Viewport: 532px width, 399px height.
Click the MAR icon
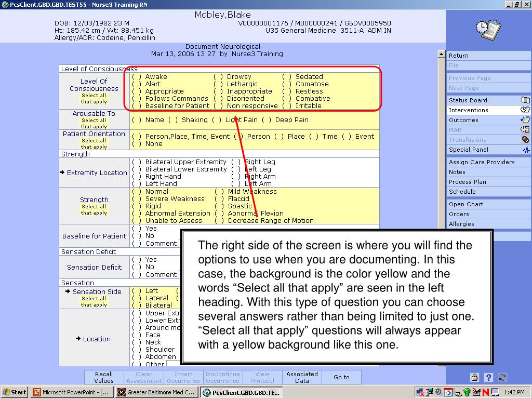point(525,129)
